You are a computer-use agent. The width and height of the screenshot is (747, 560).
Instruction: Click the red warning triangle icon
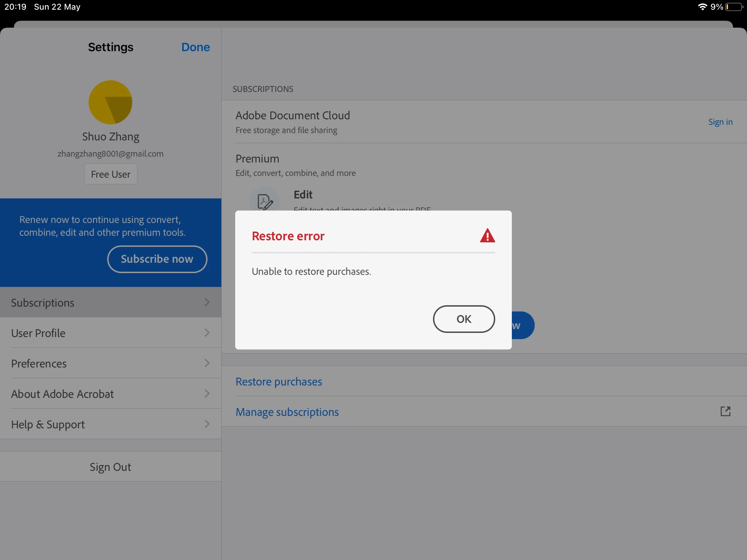pos(487,236)
